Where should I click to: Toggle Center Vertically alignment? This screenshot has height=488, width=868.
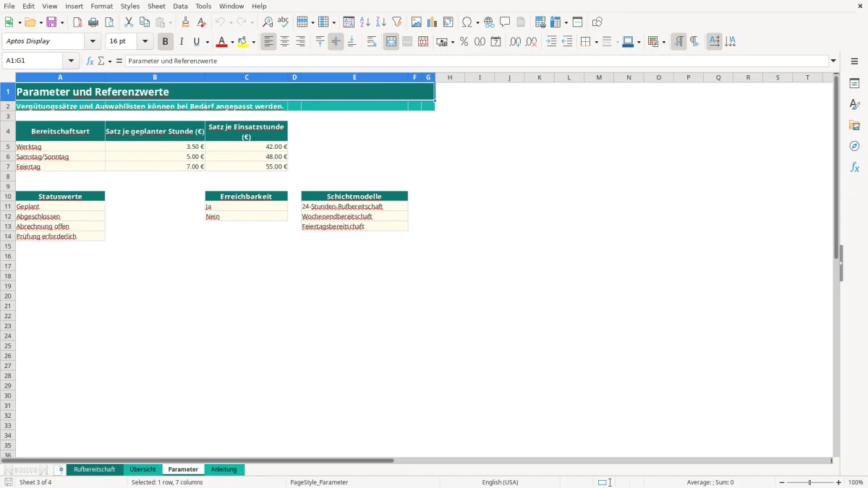[x=336, y=42]
